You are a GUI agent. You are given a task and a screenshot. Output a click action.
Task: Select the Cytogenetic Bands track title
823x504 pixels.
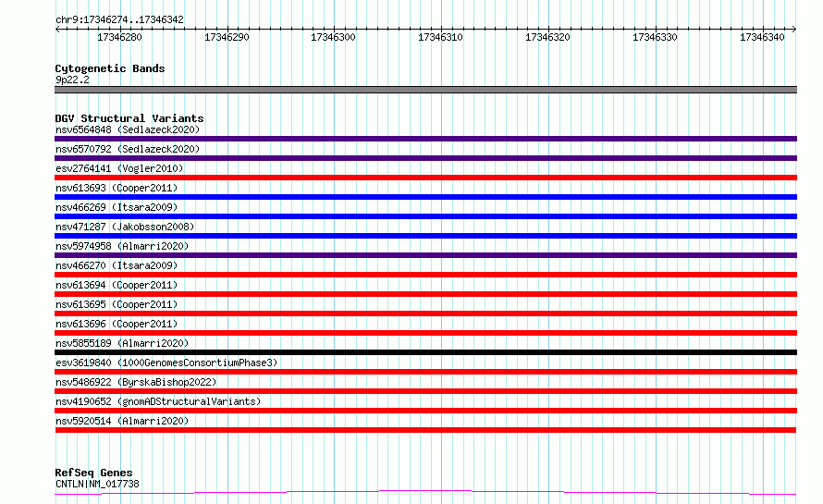tap(110, 68)
